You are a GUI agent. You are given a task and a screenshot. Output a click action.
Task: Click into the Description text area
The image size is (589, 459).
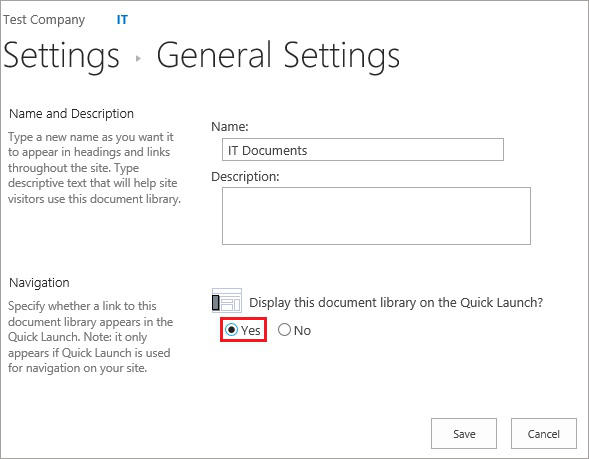(x=376, y=216)
